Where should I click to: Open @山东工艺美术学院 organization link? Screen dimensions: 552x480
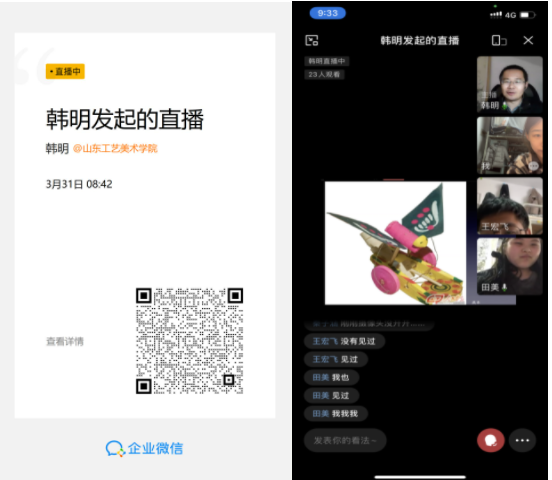(115, 149)
